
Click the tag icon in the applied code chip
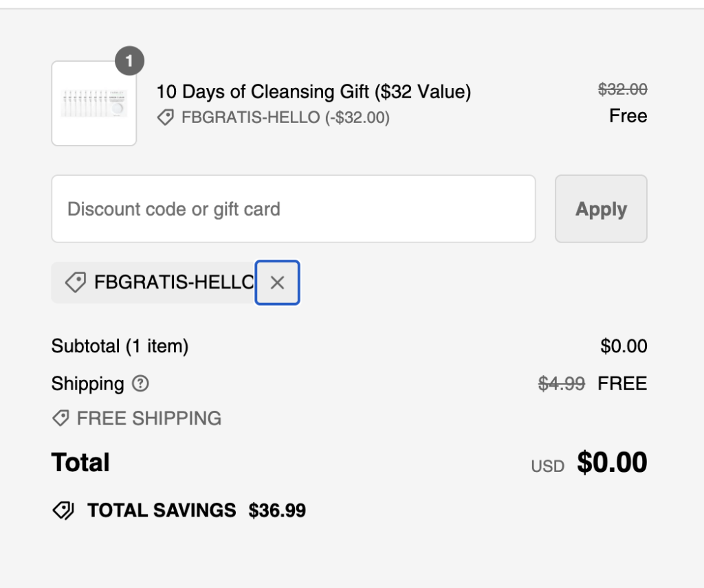click(x=75, y=282)
